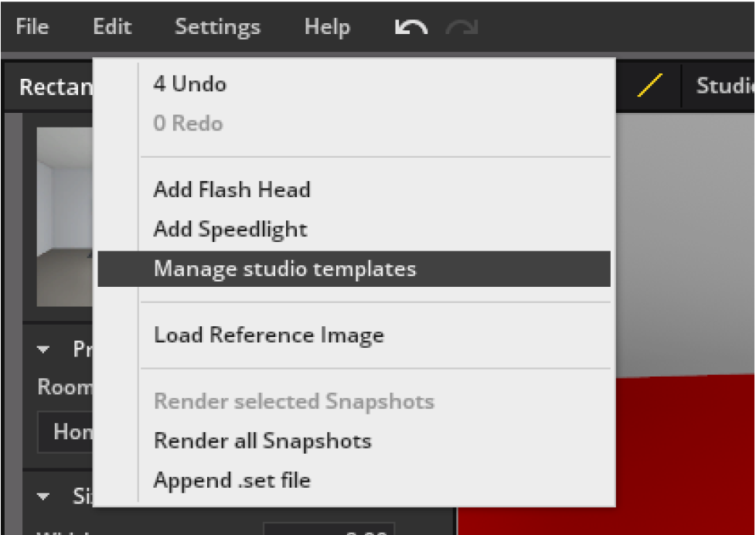Click the yellow diagonal line icon
Screen dimensions: 756x535
[x=649, y=86]
